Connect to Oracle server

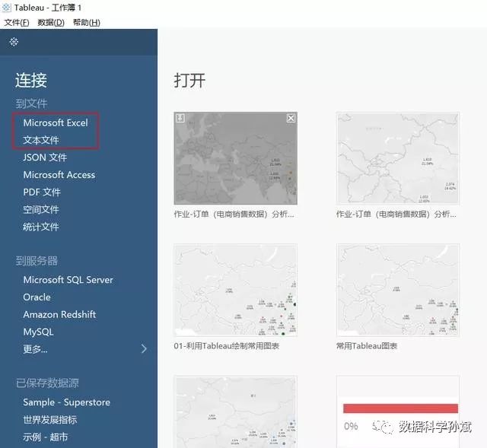[x=37, y=297]
